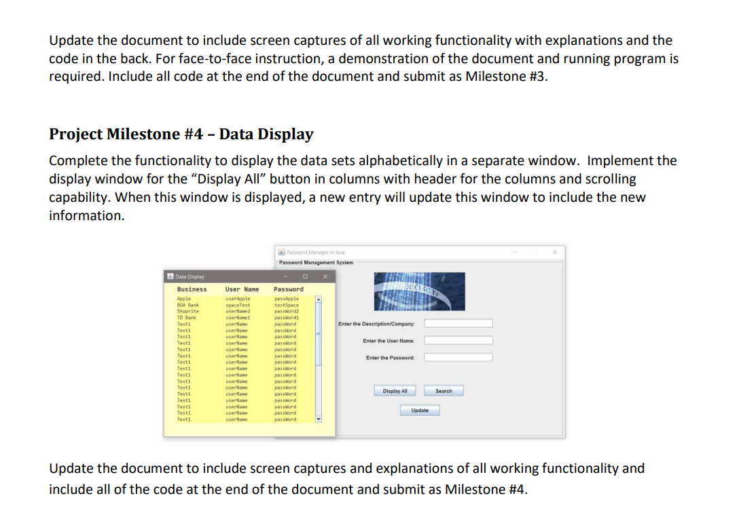Focus the User Name input field
The width and height of the screenshot is (756, 532).
tap(458, 340)
